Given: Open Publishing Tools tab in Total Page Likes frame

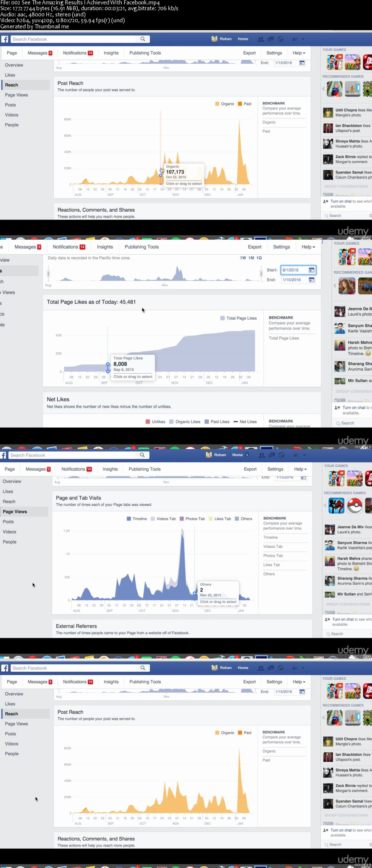Looking at the screenshot, I should click(142, 247).
